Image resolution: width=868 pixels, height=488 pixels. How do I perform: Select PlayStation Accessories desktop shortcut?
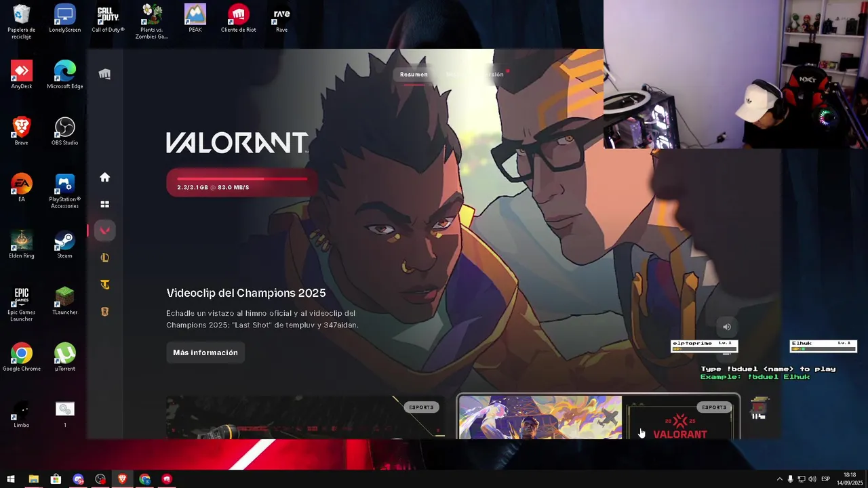click(64, 191)
